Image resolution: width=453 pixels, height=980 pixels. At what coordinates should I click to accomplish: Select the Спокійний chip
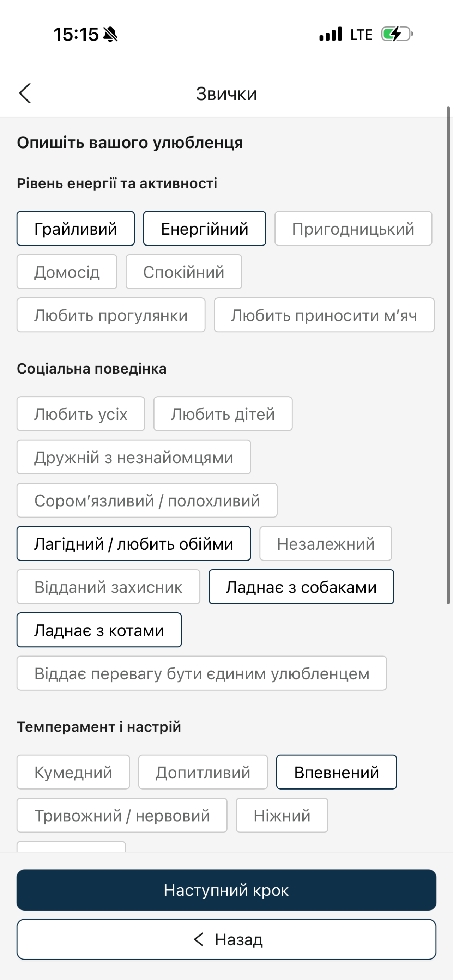point(184,272)
